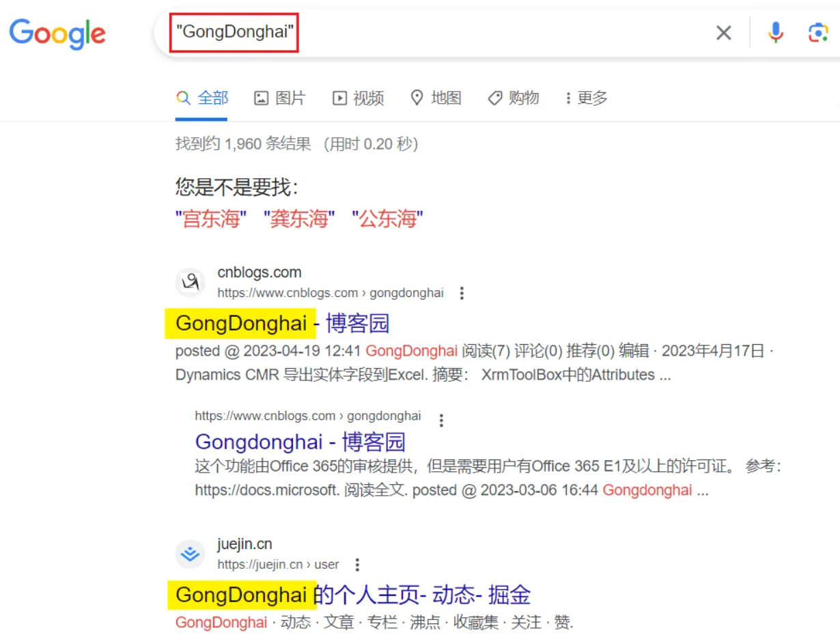840x635 pixels.
Task: Expand the 更多 more menu
Action: pyautogui.click(x=587, y=98)
